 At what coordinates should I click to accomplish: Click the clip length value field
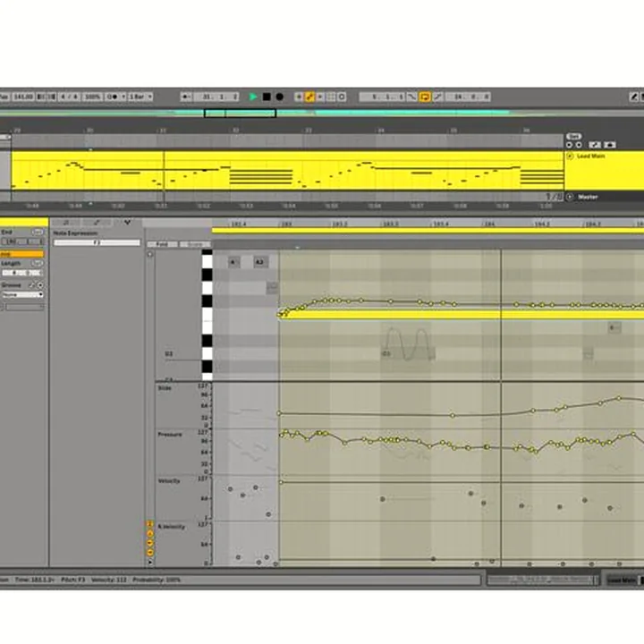pos(21,273)
